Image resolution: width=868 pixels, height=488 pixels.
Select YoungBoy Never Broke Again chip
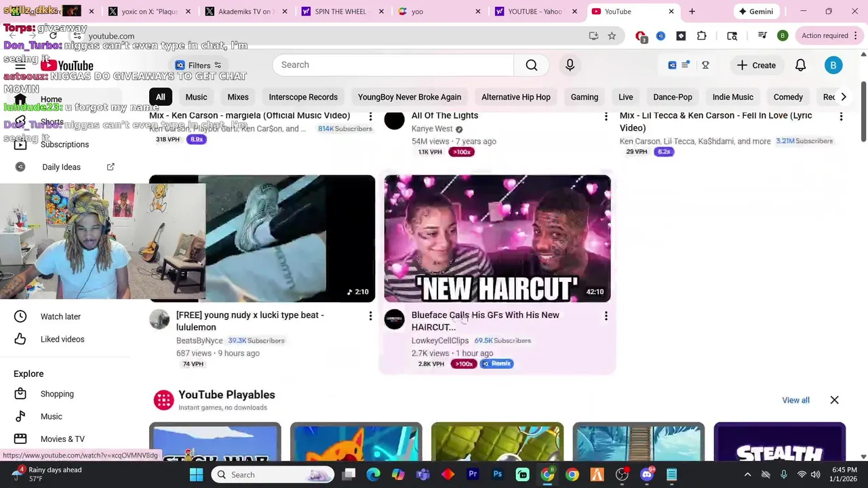pos(410,97)
